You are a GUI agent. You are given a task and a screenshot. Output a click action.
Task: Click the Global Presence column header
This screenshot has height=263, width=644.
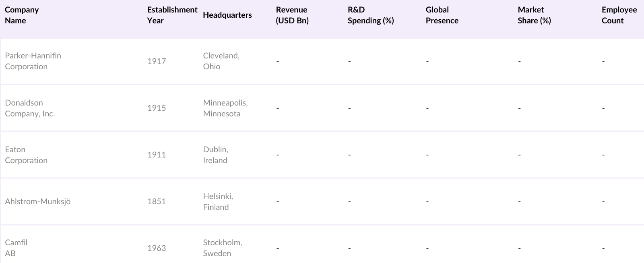pos(442,15)
